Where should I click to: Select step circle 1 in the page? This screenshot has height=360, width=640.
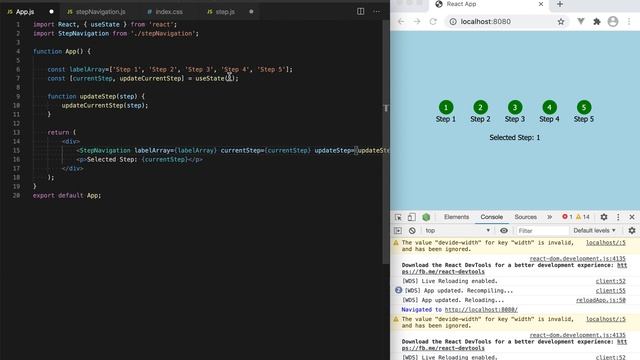(x=446, y=107)
